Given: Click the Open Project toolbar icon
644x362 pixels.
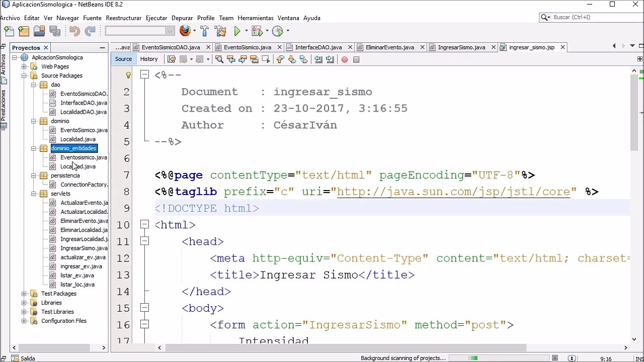Looking at the screenshot, I should pyautogui.click(x=39, y=31).
